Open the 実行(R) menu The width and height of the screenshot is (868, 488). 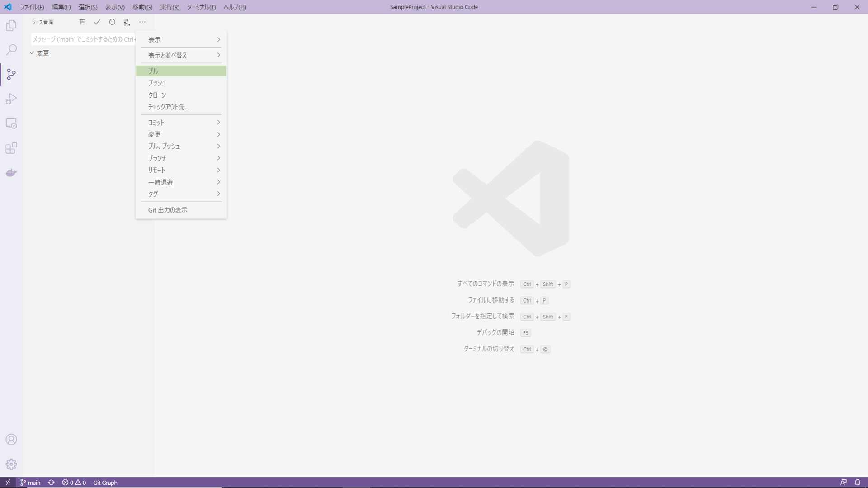[x=170, y=7]
